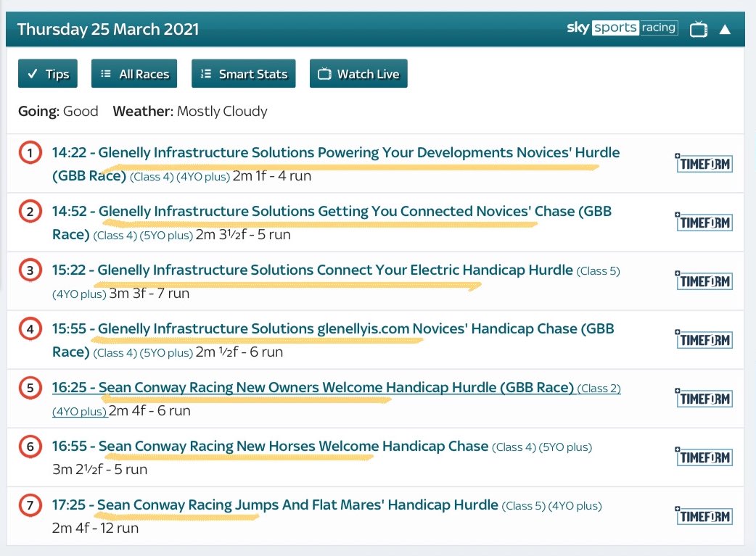Open the 16:25 New Owners Welcome Handicap Hurdle

click(336, 399)
